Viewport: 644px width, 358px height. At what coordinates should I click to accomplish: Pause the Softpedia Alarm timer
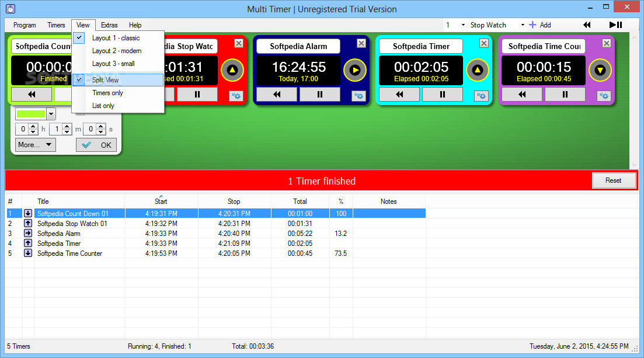click(319, 95)
